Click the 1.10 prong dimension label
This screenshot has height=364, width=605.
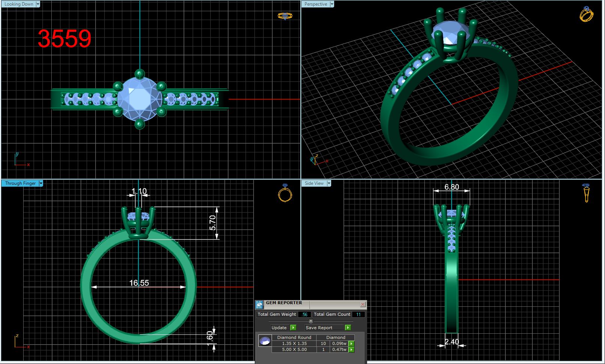pyautogui.click(x=139, y=192)
